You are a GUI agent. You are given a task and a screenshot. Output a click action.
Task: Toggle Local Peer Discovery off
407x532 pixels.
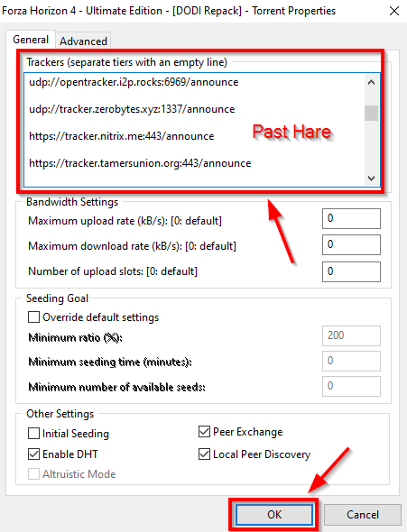coord(204,454)
